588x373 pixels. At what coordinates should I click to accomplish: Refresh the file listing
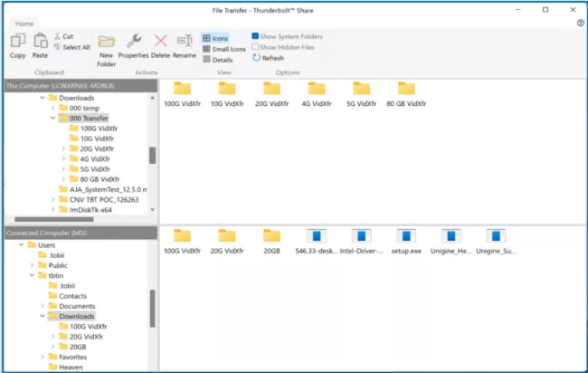(x=268, y=58)
